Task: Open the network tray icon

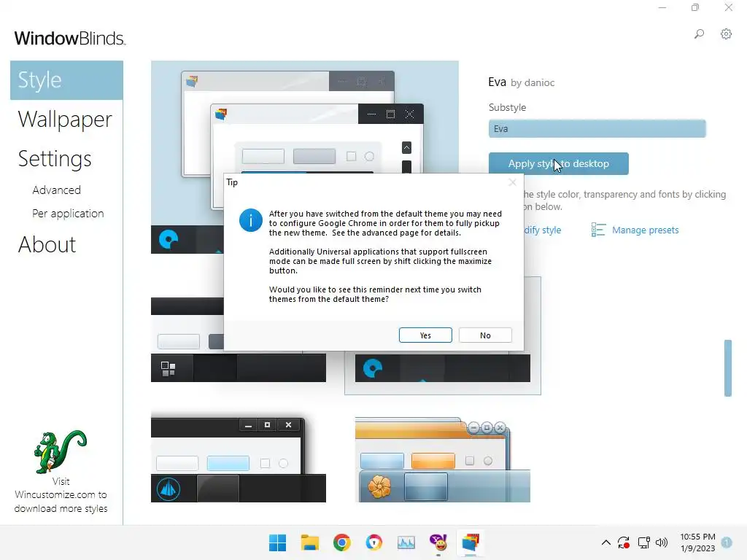Action: tap(643, 542)
